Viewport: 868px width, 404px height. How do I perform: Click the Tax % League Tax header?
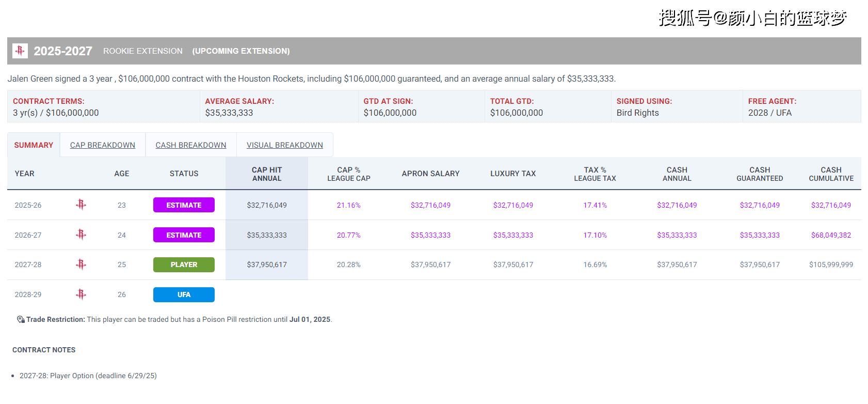coord(595,174)
